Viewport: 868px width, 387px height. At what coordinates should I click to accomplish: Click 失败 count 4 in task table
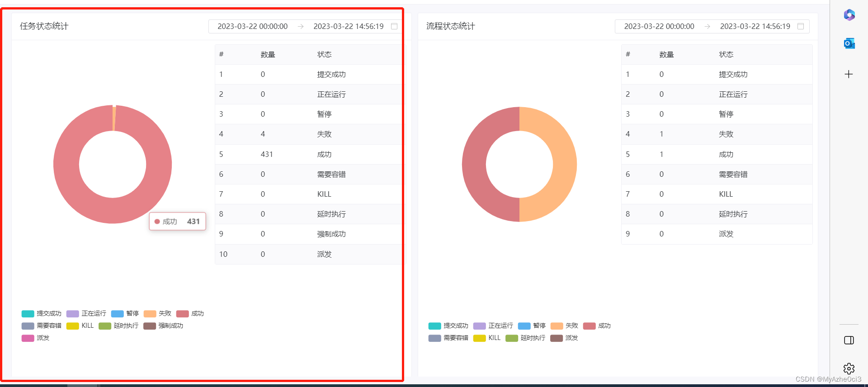tap(263, 134)
